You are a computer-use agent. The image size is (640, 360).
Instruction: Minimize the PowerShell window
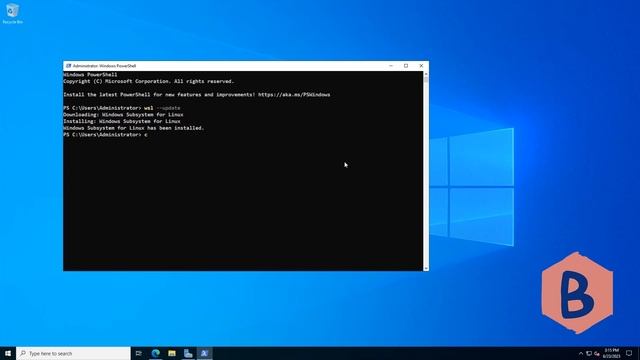click(391, 66)
